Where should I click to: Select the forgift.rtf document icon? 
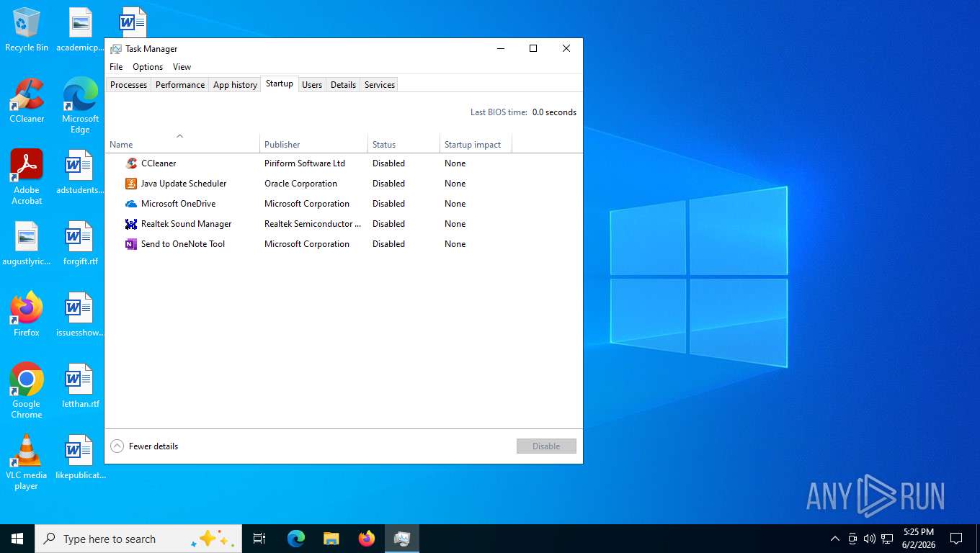79,237
